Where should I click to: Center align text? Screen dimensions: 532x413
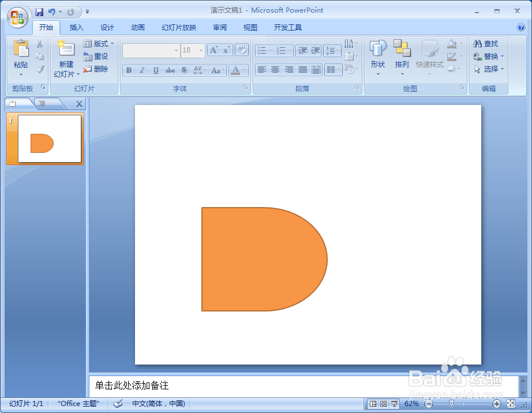[275, 70]
